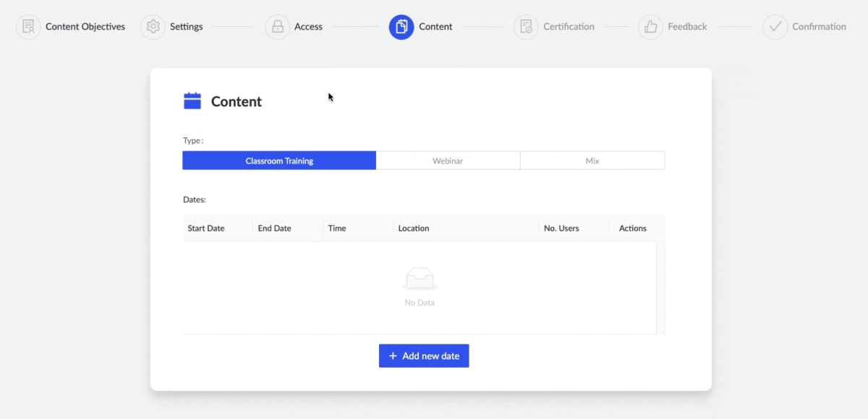Click the No Data inbox icon
Screen dimensions: 868x419
tap(419, 279)
